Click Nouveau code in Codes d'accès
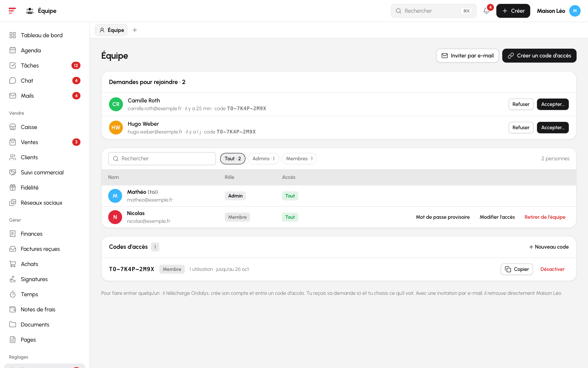Viewport: 588px width, 368px height. pyautogui.click(x=549, y=247)
